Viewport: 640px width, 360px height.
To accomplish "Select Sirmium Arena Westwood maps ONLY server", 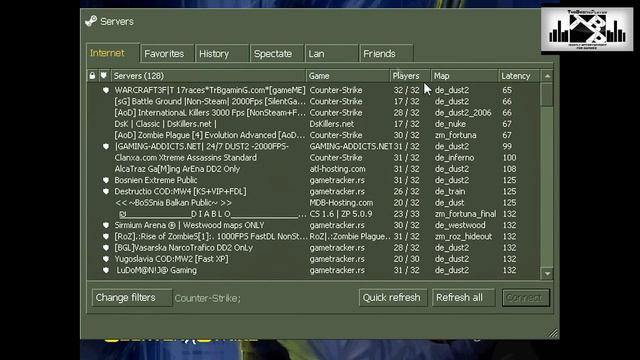I will click(x=313, y=225).
